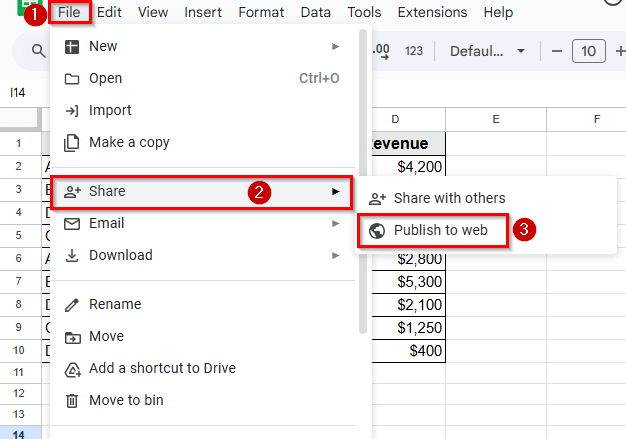626x439 pixels.
Task: Open the Default font dropdown
Action: tap(488, 51)
